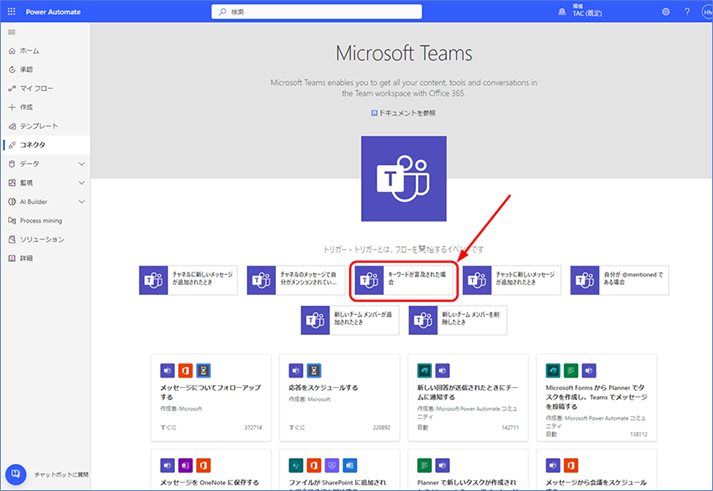Click the large Microsoft Teams logo tile
This screenshot has width=713, height=491.
(x=404, y=179)
